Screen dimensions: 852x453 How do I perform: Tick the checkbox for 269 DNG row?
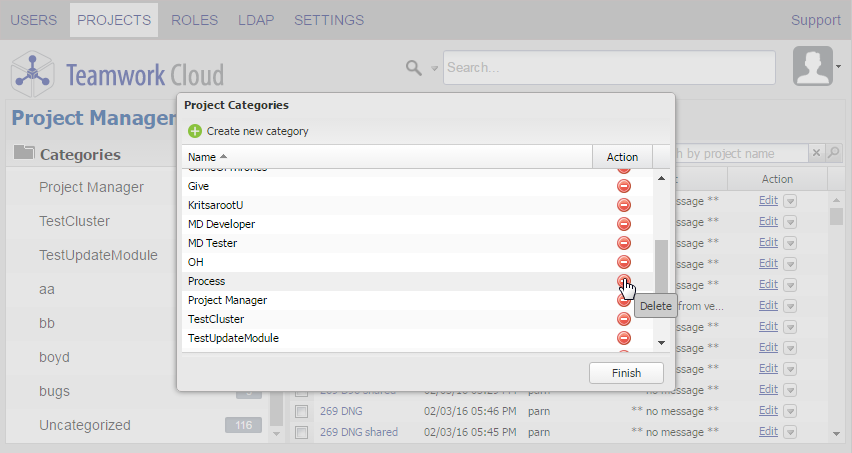point(301,411)
